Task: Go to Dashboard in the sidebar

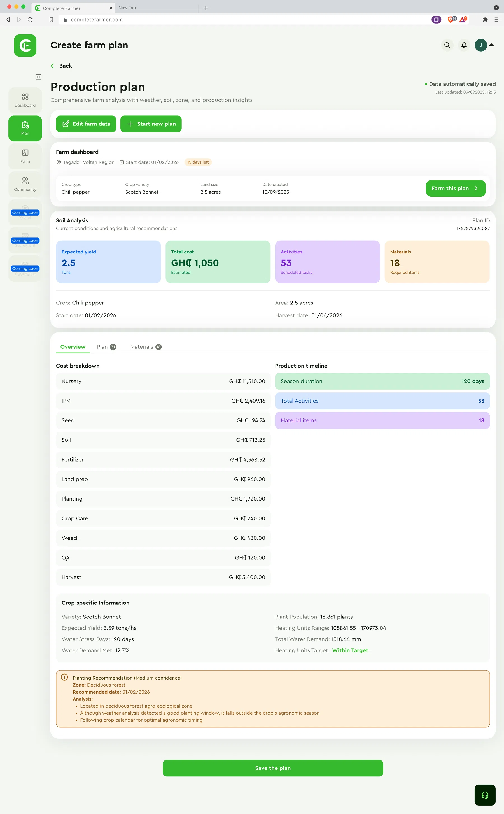Action: pyautogui.click(x=25, y=100)
